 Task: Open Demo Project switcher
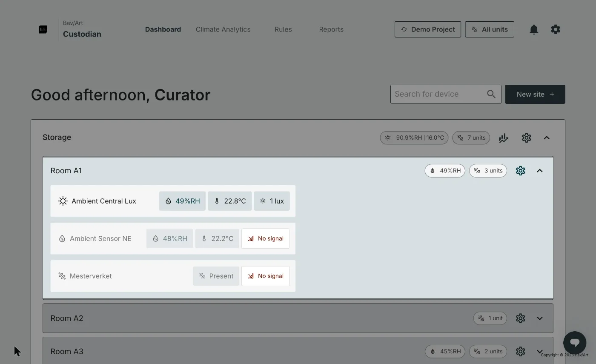point(428,29)
